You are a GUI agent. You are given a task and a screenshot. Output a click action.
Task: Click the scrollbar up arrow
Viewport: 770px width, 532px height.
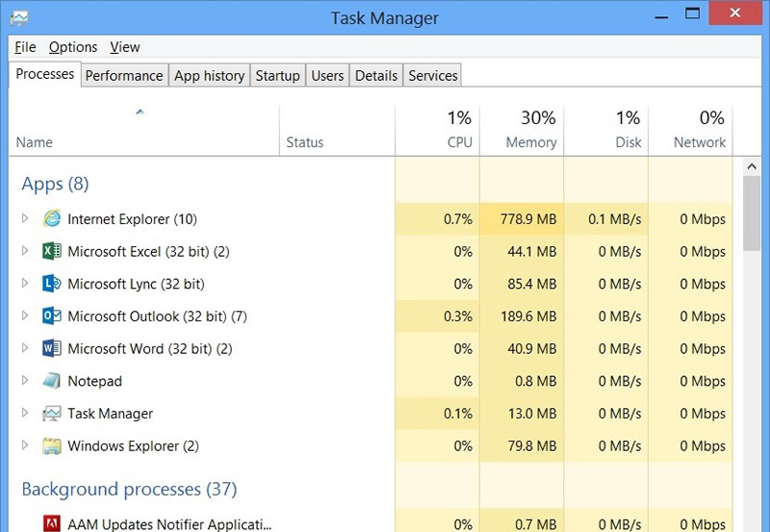752,166
